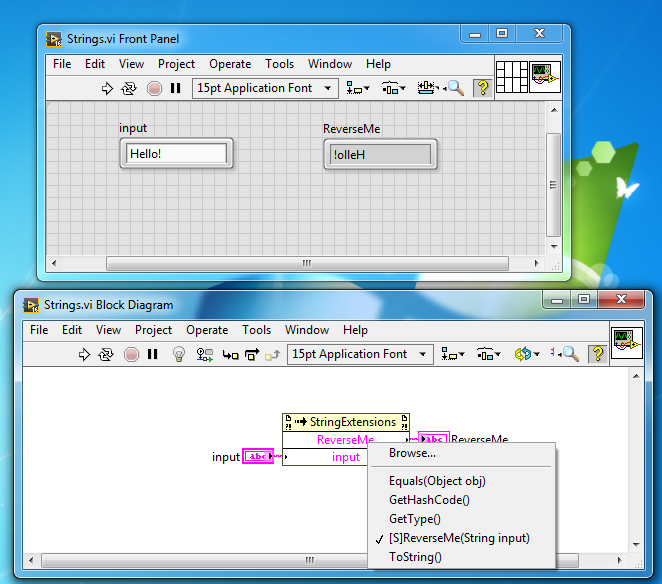Open Align Objects menu in Front Panel
Viewport: 662px width, 584px height.
click(358, 88)
